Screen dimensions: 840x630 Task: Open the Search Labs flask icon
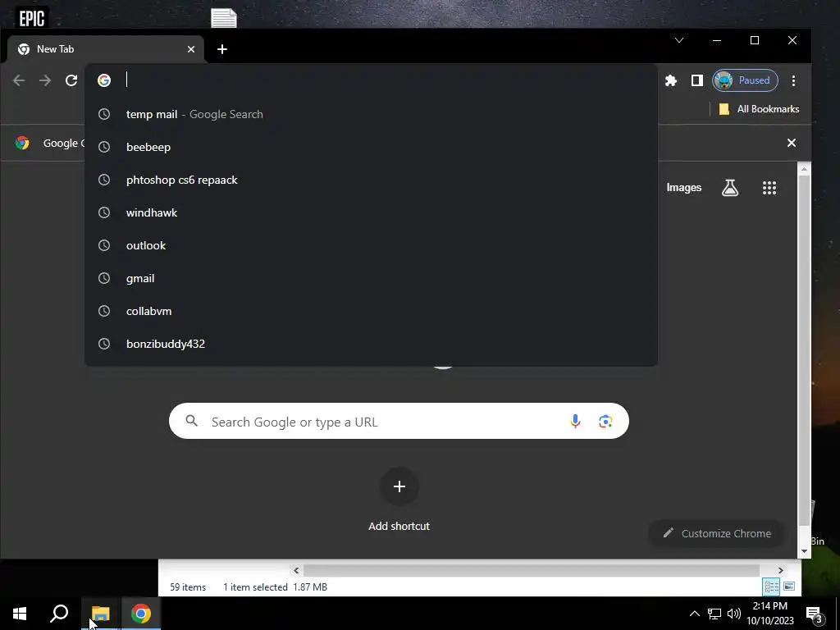(729, 188)
